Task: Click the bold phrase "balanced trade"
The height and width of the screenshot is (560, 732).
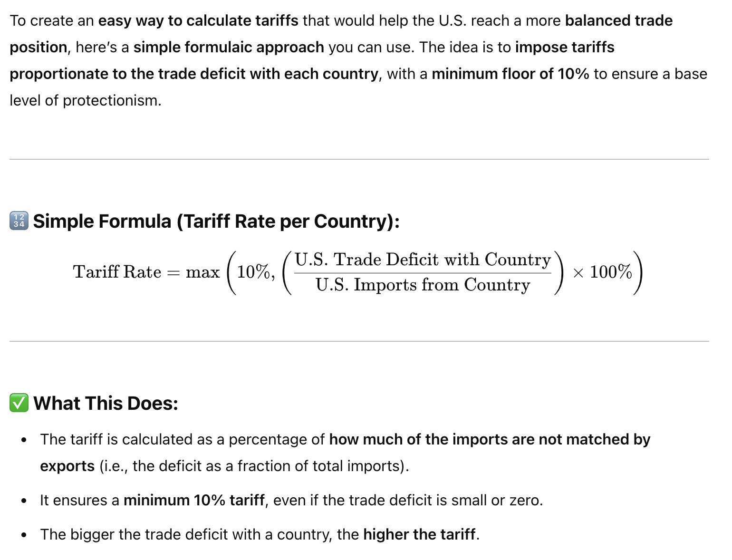Action: (618, 21)
